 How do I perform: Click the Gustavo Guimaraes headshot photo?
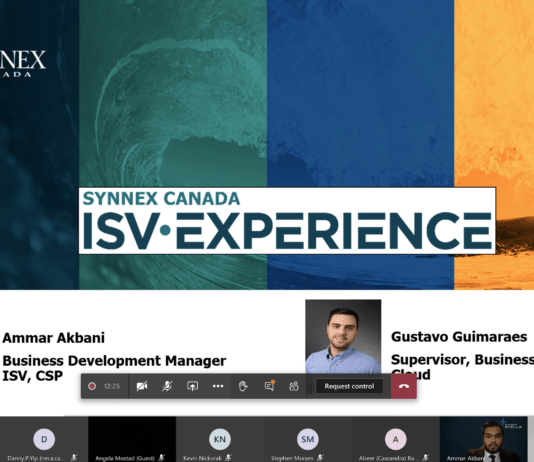tap(343, 336)
